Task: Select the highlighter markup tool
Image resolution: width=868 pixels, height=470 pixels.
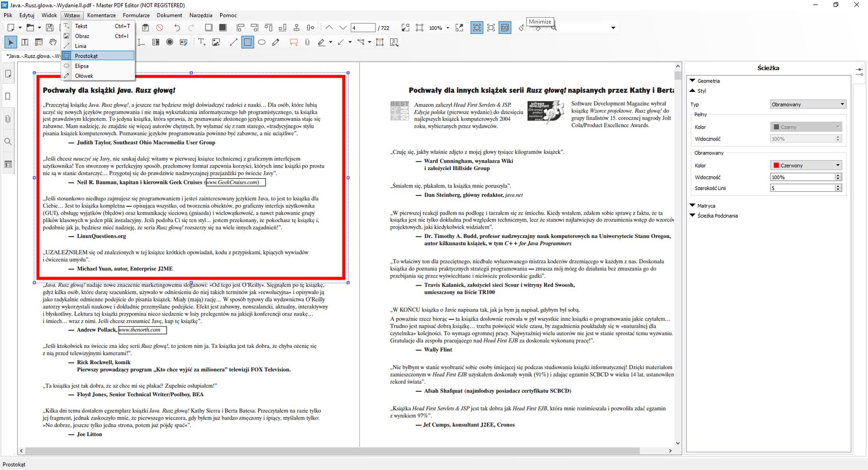Action: [321, 42]
